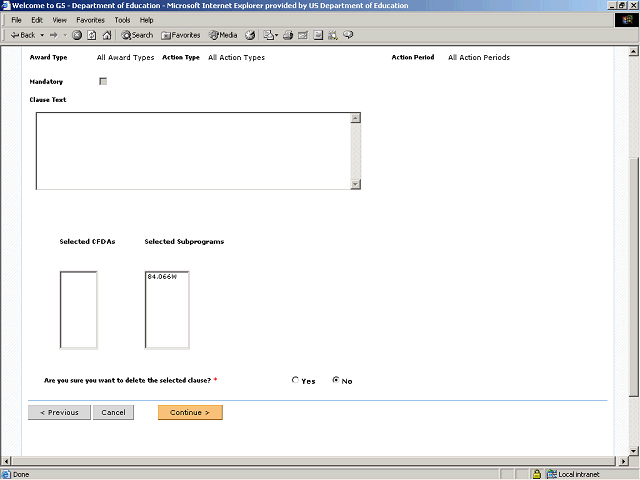640x480 pixels.
Task: Click the Mail icon
Action: [270, 35]
